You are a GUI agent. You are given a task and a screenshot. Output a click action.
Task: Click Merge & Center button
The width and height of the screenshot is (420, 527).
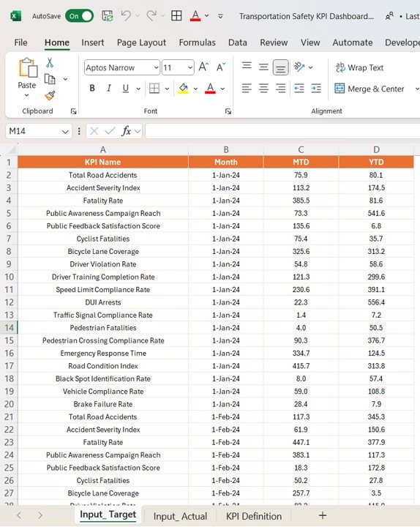pyautogui.click(x=370, y=89)
